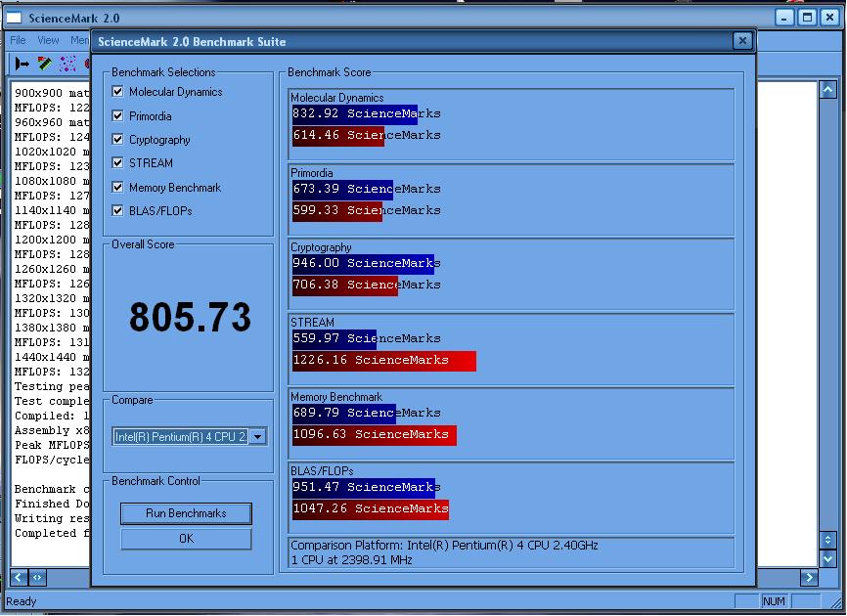Screen dimensions: 847x616
Task: Minimize the ScienceMark 2.0 main window
Action: click(x=783, y=18)
